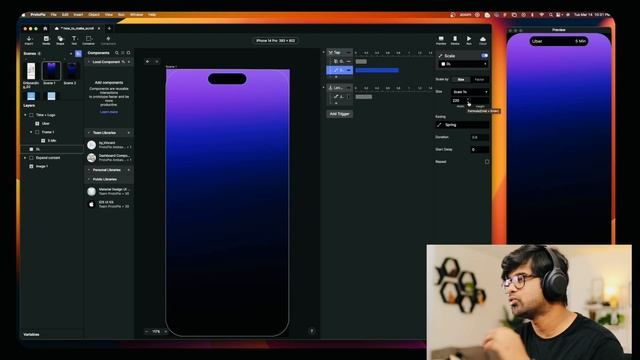The height and width of the screenshot is (360, 640).
Task: Click the Run play icon
Action: 469,40
